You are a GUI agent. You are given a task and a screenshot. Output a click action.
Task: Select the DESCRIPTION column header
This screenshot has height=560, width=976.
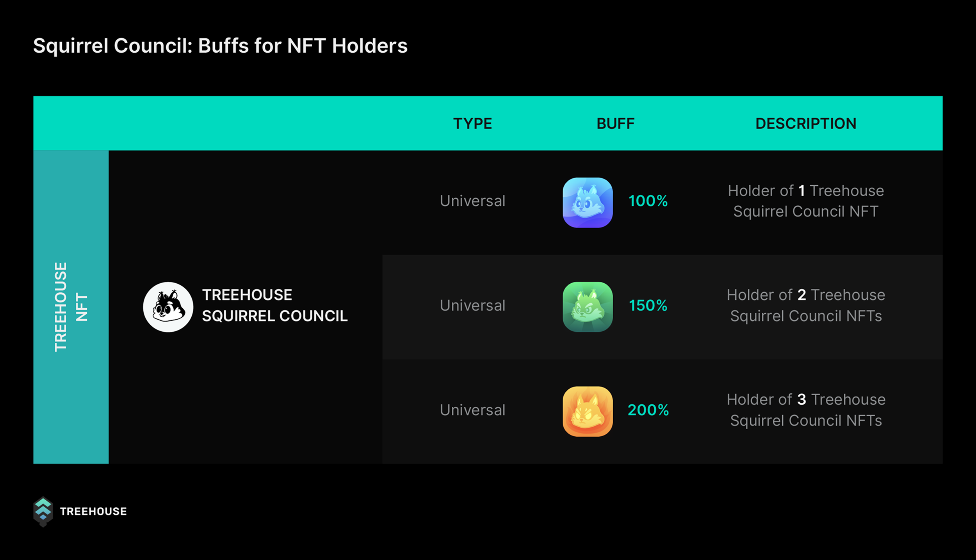(806, 124)
